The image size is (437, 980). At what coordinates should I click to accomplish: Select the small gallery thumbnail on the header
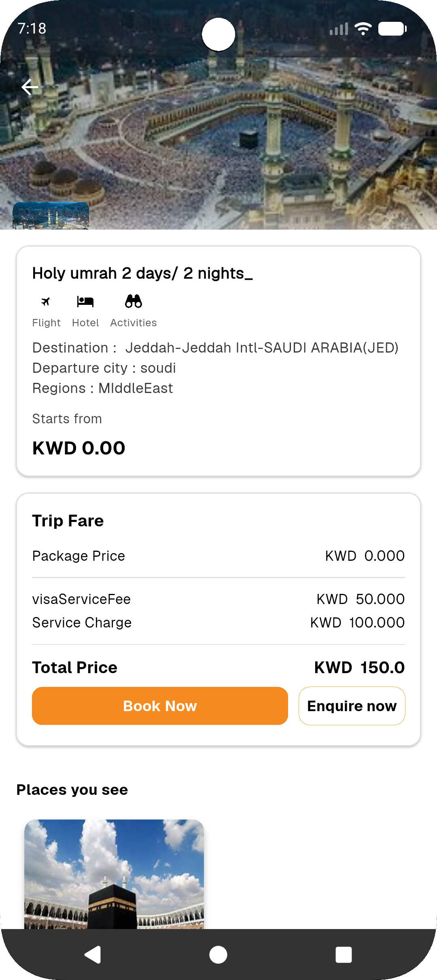click(51, 216)
